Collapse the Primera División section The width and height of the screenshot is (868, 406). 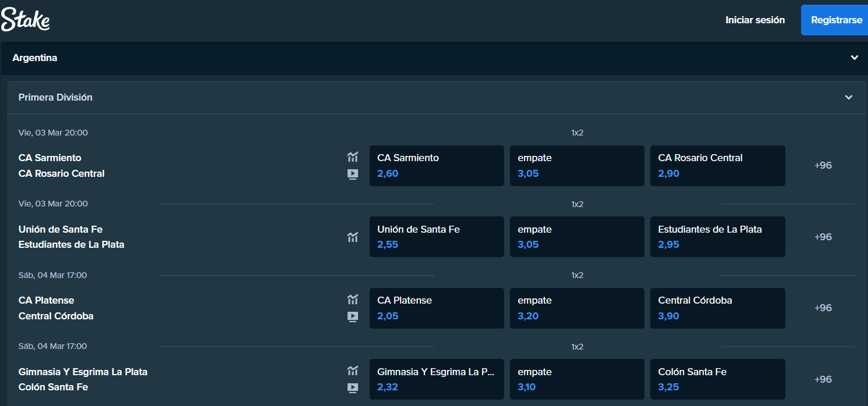(x=849, y=97)
